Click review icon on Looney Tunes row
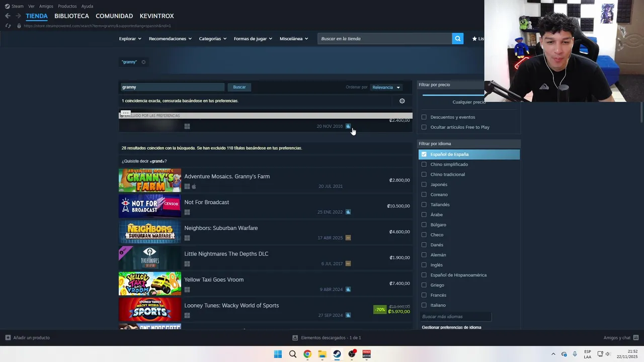The width and height of the screenshot is (644, 362). pos(348,315)
